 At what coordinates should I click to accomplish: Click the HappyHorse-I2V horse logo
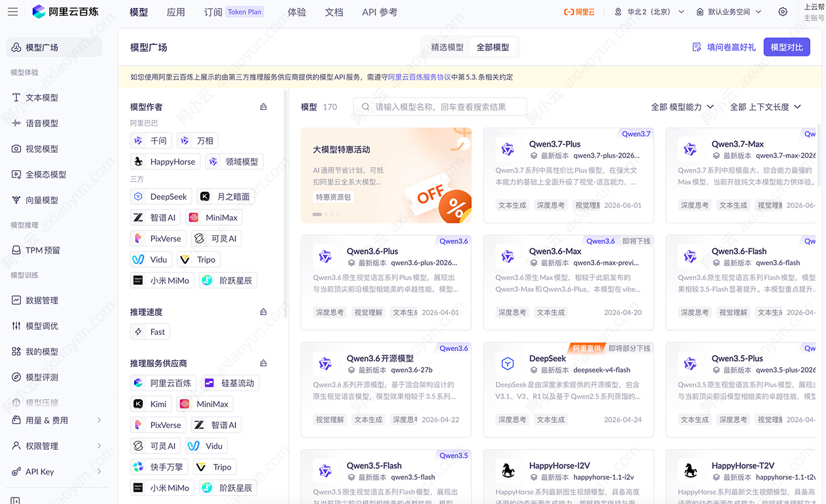point(507,471)
